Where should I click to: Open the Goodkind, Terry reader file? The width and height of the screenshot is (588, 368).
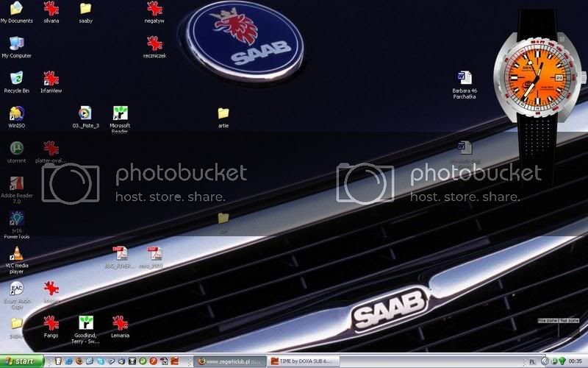point(85,330)
